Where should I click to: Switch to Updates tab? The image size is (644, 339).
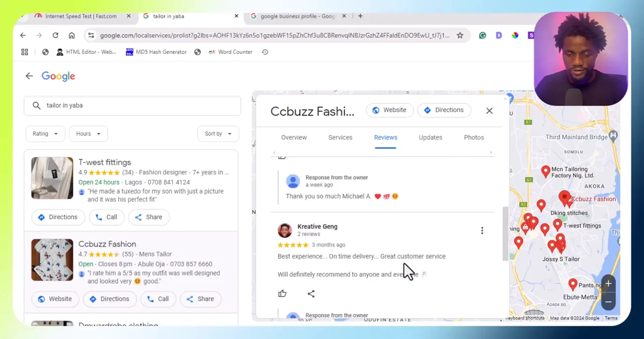click(431, 137)
